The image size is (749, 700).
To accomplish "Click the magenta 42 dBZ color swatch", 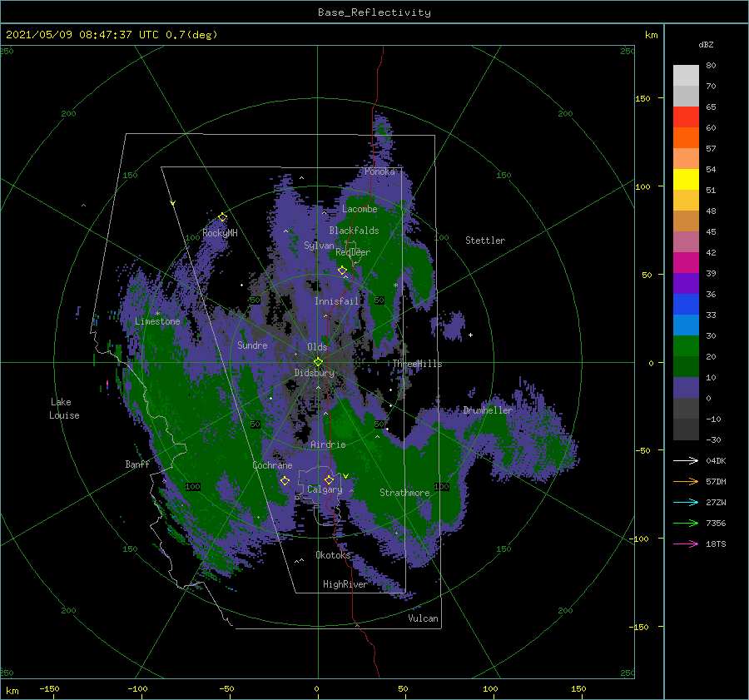I will (x=686, y=263).
